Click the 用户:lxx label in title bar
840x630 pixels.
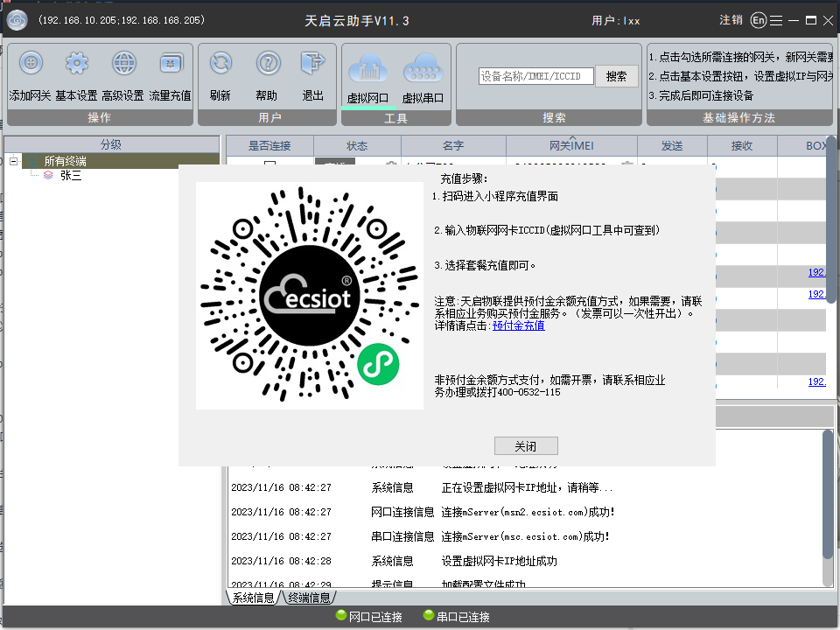[x=615, y=20]
